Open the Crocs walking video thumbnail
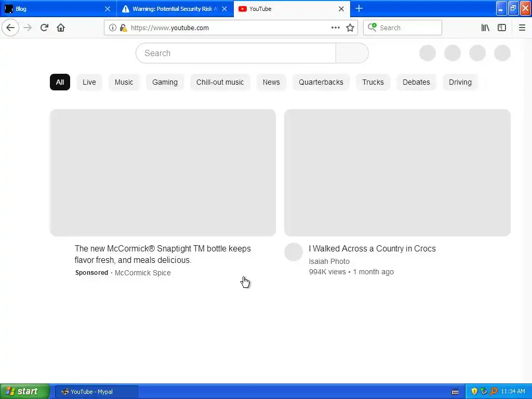Viewport: 532px width, 399px height. (397, 172)
